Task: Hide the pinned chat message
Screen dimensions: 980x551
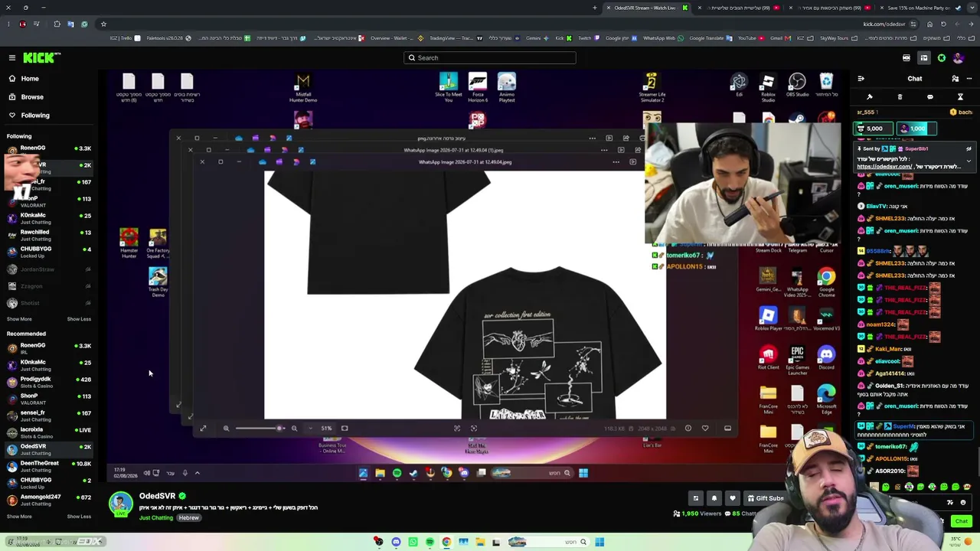Action: (969, 149)
